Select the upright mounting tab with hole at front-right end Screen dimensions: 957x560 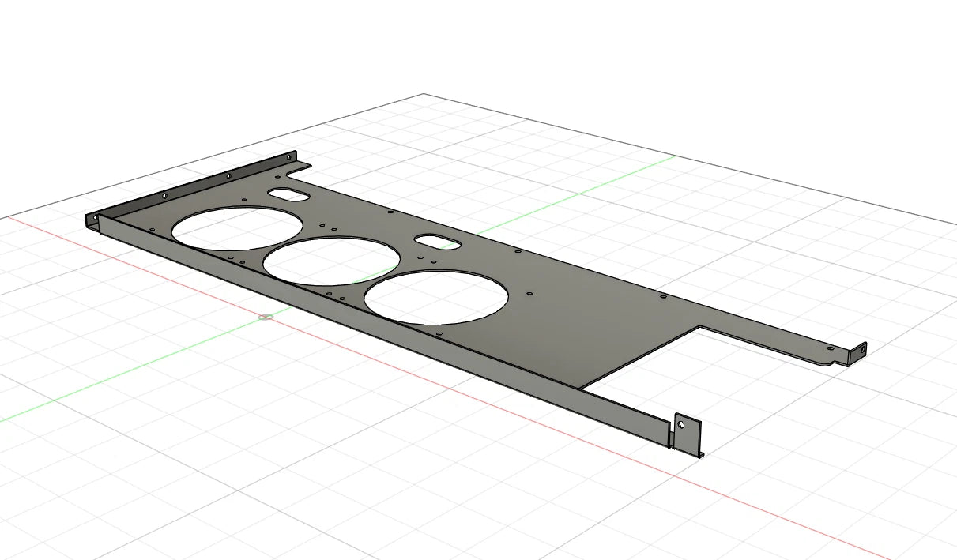pos(687,434)
